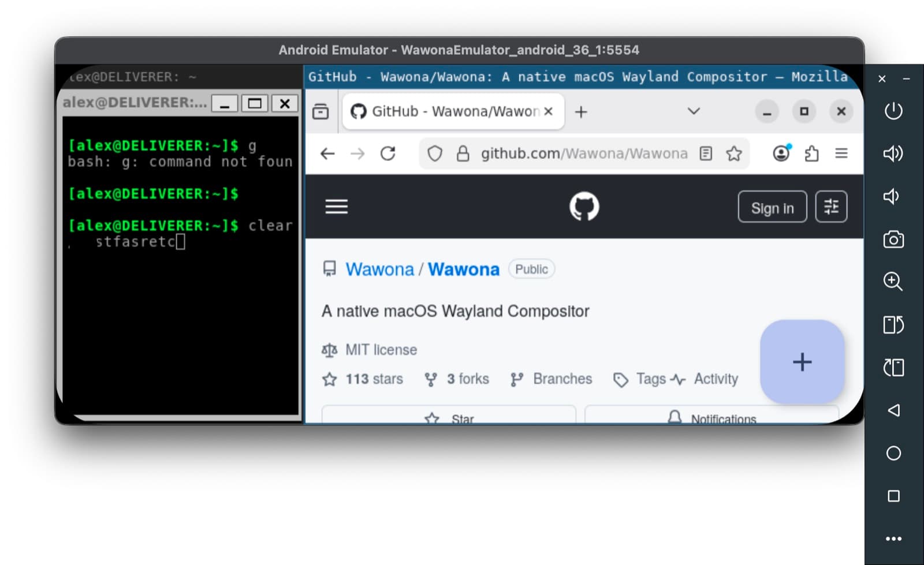
Task: Toggle Firefox reader view
Action: pos(706,154)
